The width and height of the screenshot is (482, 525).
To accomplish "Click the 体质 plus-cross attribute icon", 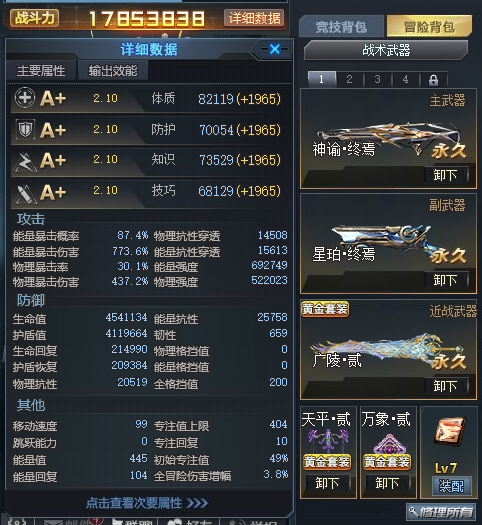I will pos(25,98).
